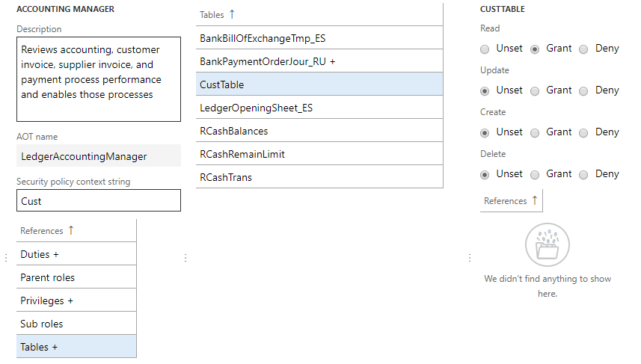Select Grant for Update permission
Viewport: 641px width, 364px height.
pyautogui.click(x=535, y=90)
